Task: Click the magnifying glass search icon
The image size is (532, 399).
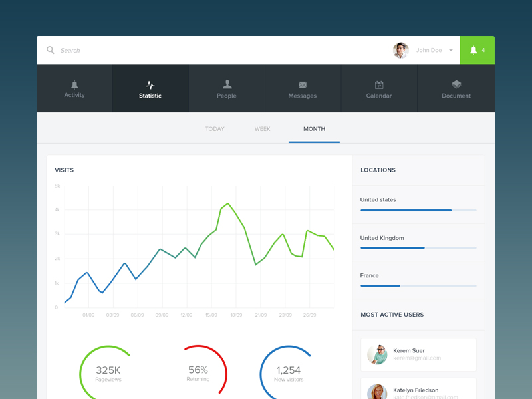Action: coord(51,51)
